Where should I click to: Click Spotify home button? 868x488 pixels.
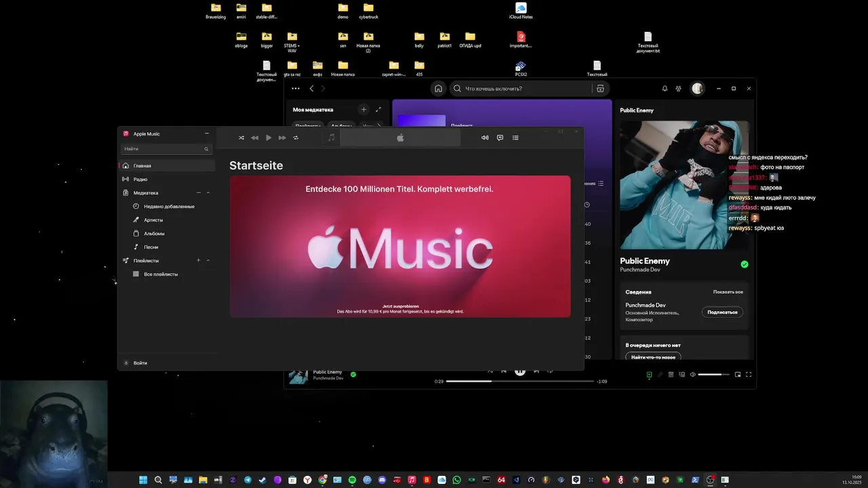[x=439, y=88]
